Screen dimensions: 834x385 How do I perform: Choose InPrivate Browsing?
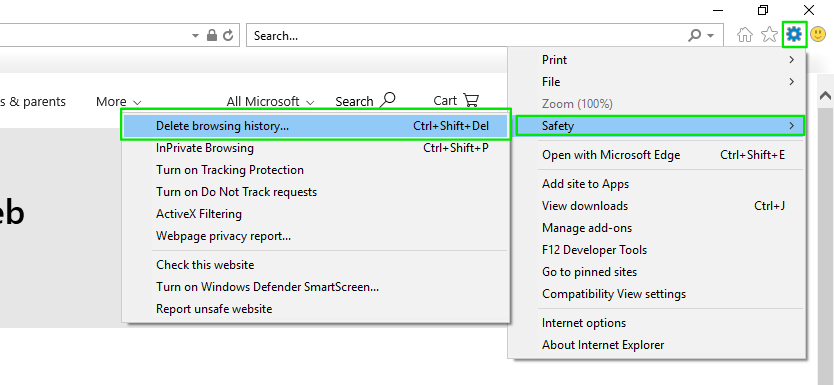(316, 148)
